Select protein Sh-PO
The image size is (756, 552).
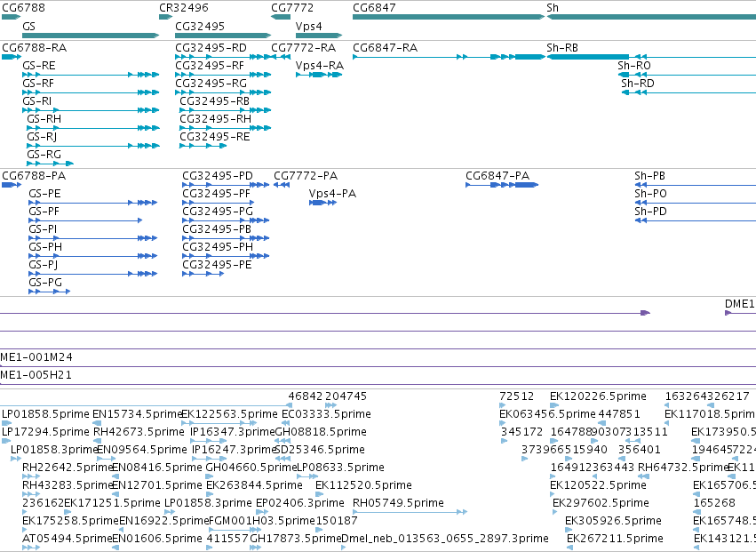[651, 194]
